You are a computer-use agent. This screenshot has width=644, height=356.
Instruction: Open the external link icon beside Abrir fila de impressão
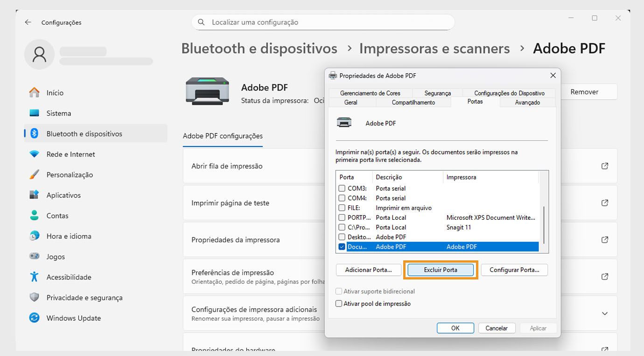[x=605, y=166]
